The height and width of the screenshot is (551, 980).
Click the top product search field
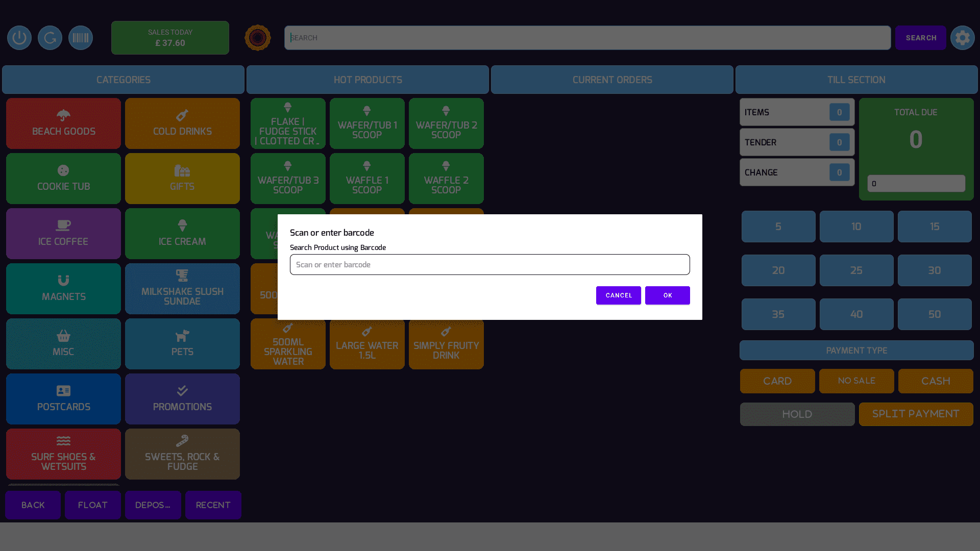587,38
